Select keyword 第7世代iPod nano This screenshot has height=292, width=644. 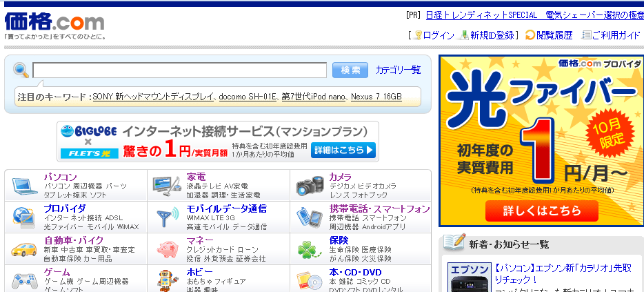click(x=314, y=97)
